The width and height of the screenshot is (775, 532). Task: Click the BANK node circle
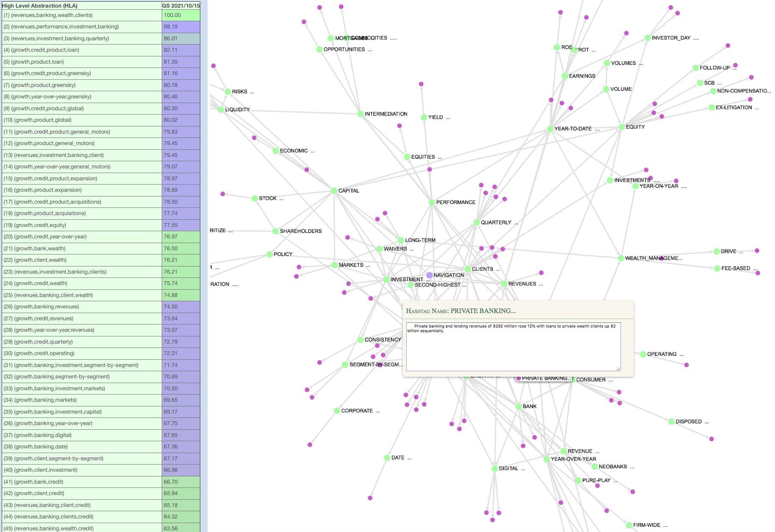click(x=519, y=406)
